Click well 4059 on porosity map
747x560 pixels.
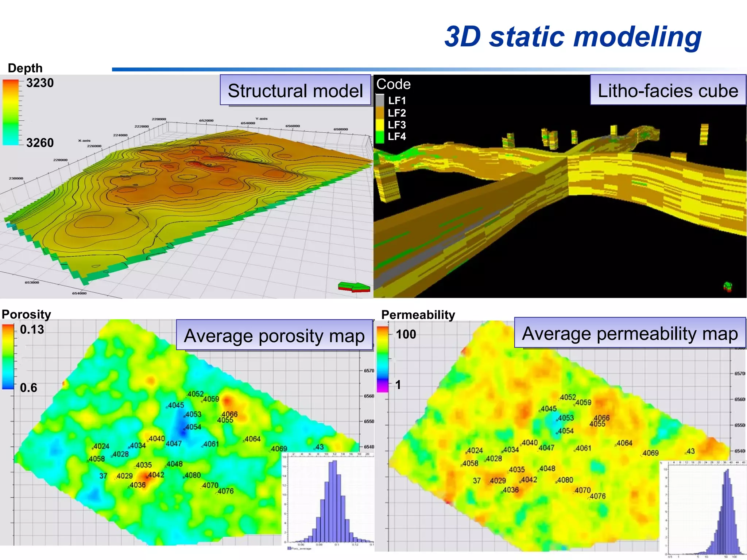coord(211,399)
